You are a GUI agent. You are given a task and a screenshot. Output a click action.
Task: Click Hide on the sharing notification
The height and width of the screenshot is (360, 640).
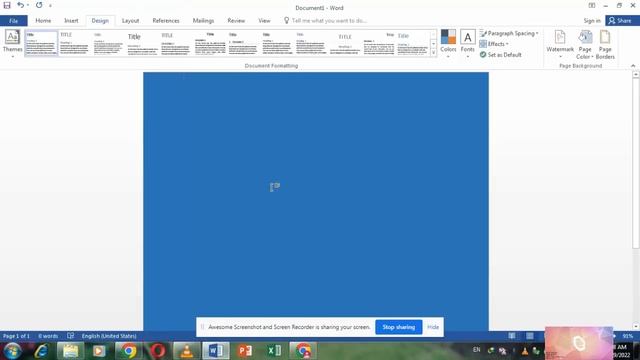[x=433, y=327]
